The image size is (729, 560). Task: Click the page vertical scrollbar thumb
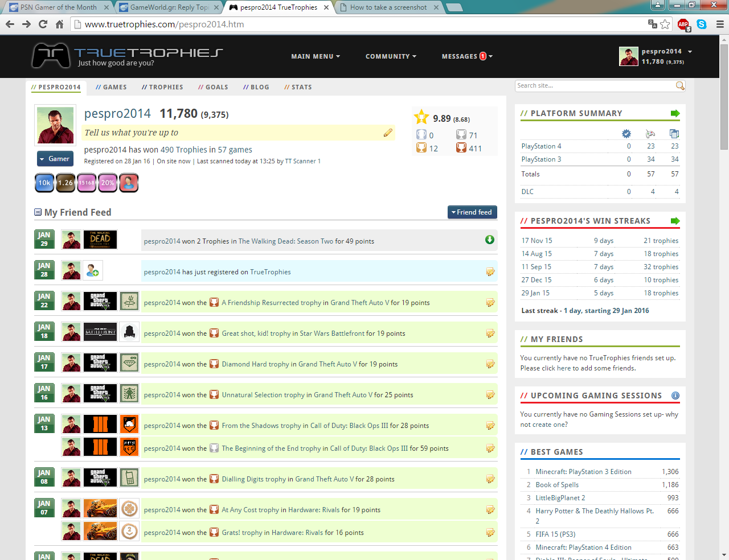pyautogui.click(x=724, y=97)
